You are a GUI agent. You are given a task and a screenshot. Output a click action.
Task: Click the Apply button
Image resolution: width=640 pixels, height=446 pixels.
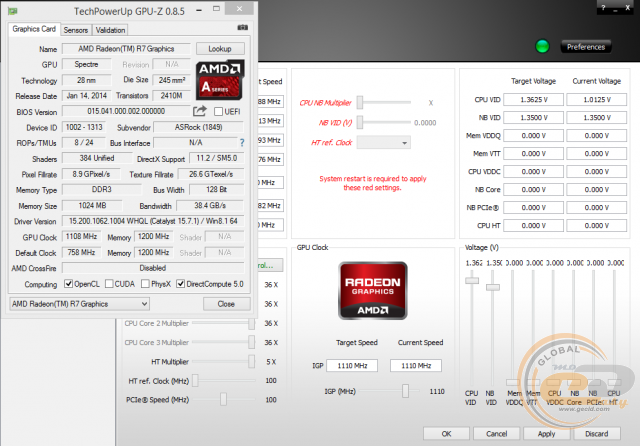point(547,433)
